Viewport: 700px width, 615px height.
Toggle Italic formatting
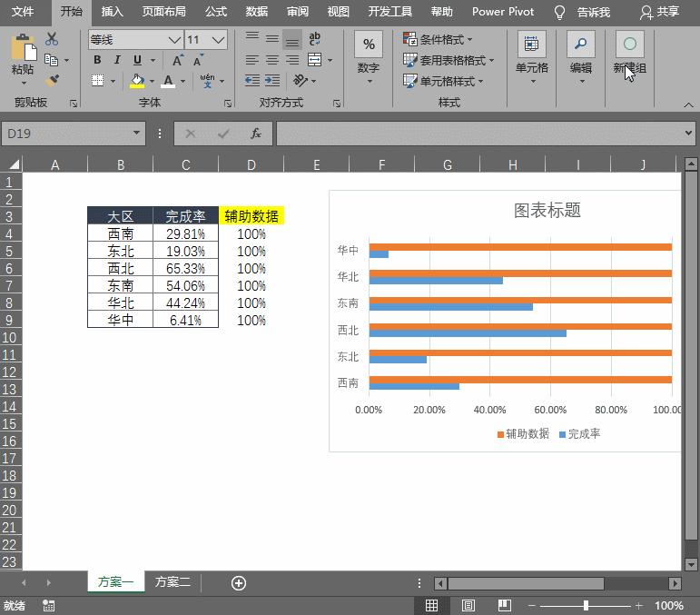tap(117, 60)
